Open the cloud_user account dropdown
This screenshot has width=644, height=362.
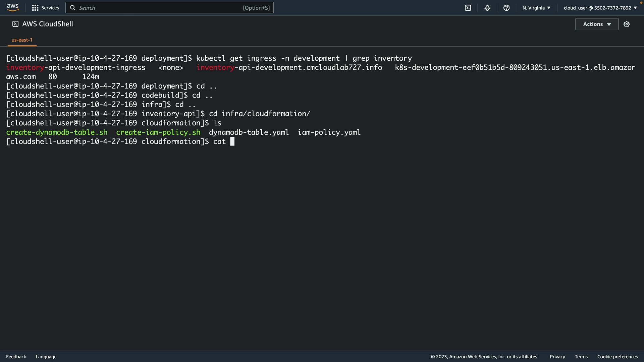(x=600, y=8)
